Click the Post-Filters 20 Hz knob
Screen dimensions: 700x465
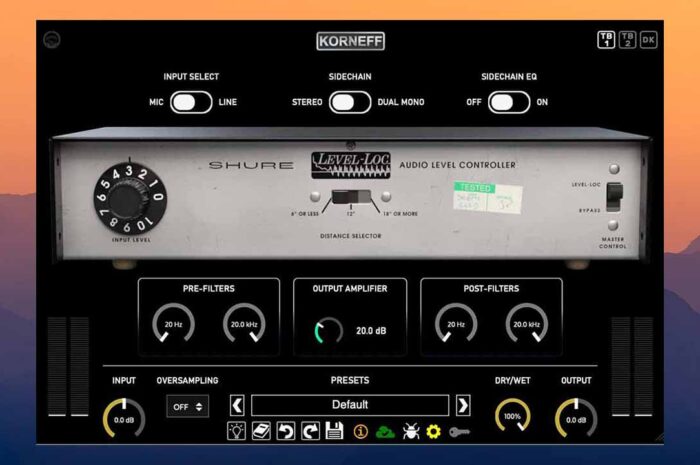click(x=456, y=324)
